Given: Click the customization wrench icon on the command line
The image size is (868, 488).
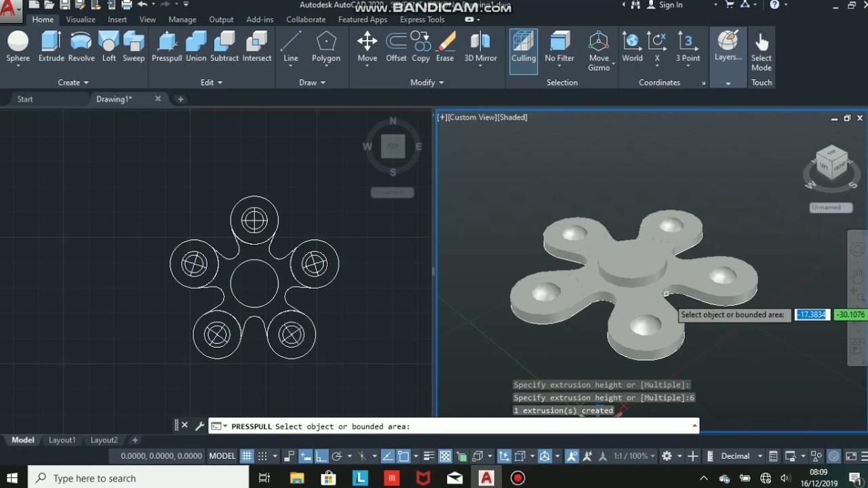Looking at the screenshot, I should pos(199,426).
